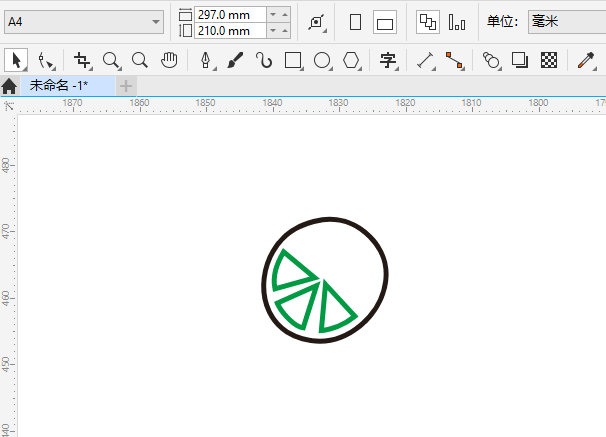Select the Transparency checkerboard tool
Screen dimensions: 606x437
(x=549, y=60)
